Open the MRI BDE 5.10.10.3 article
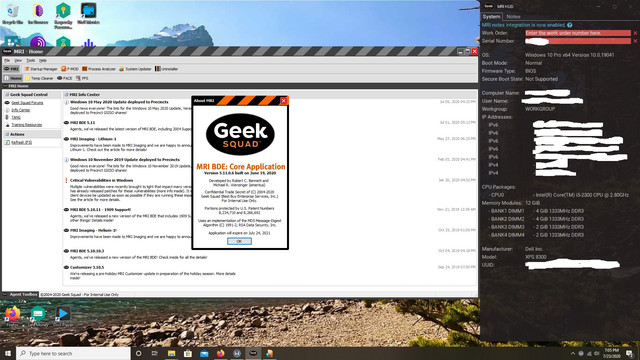 click(x=87, y=251)
